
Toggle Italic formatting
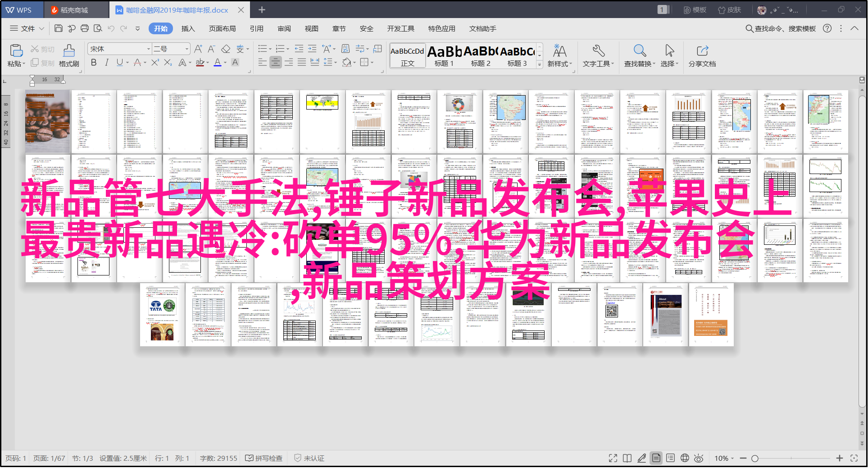click(107, 63)
